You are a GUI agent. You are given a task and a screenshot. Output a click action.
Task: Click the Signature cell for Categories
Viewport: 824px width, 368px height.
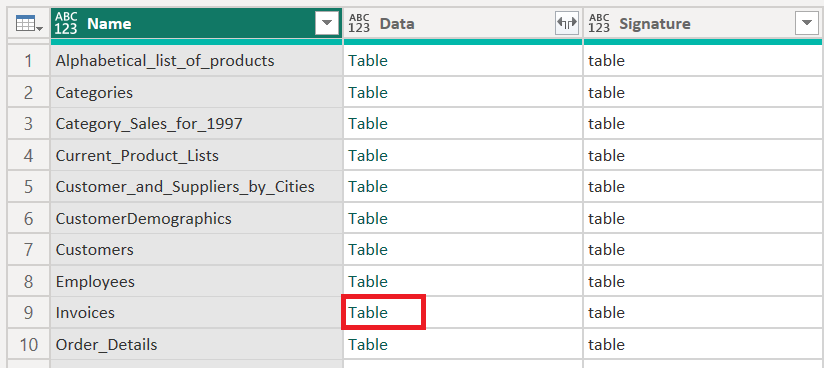pos(703,93)
